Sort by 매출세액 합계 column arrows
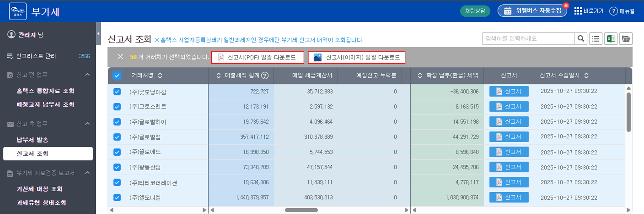The width and height of the screenshot is (644, 214). point(218,76)
